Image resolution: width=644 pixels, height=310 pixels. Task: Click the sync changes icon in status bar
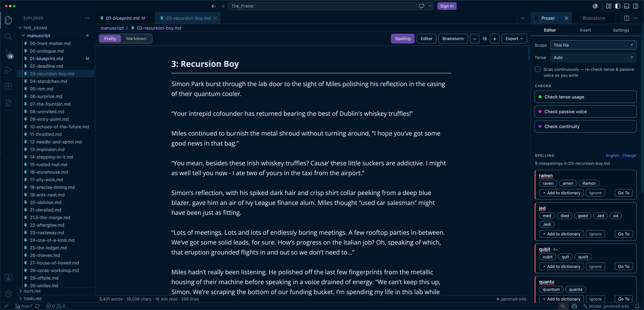click(x=38, y=306)
